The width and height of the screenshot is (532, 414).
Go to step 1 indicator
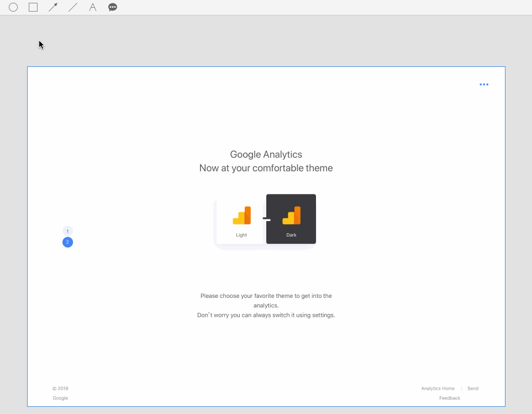(x=67, y=231)
